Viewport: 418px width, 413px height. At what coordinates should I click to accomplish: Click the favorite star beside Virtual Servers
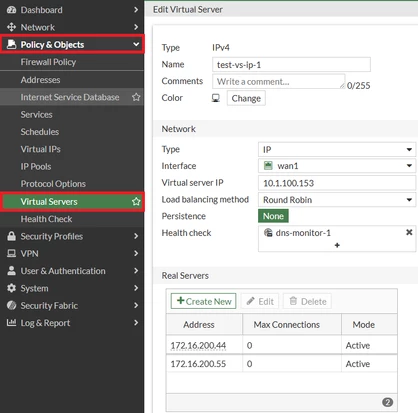click(x=136, y=201)
